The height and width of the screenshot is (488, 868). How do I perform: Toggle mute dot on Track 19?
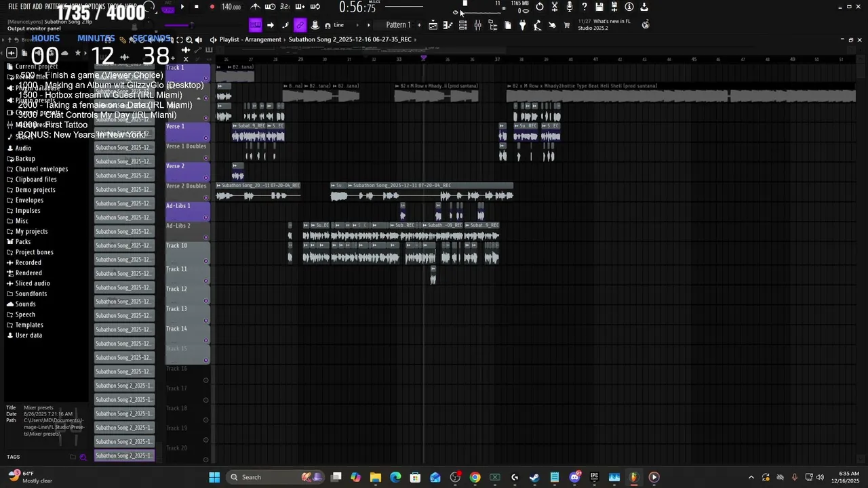pyautogui.click(x=206, y=440)
